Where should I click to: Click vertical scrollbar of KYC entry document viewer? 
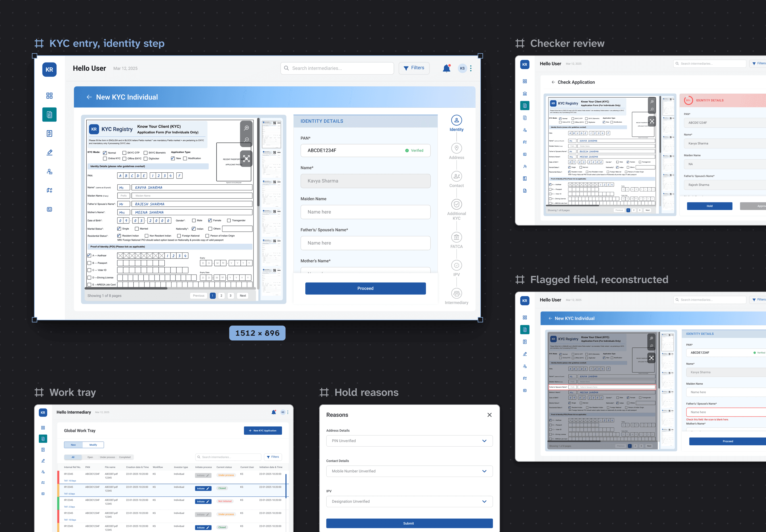[x=258, y=162]
